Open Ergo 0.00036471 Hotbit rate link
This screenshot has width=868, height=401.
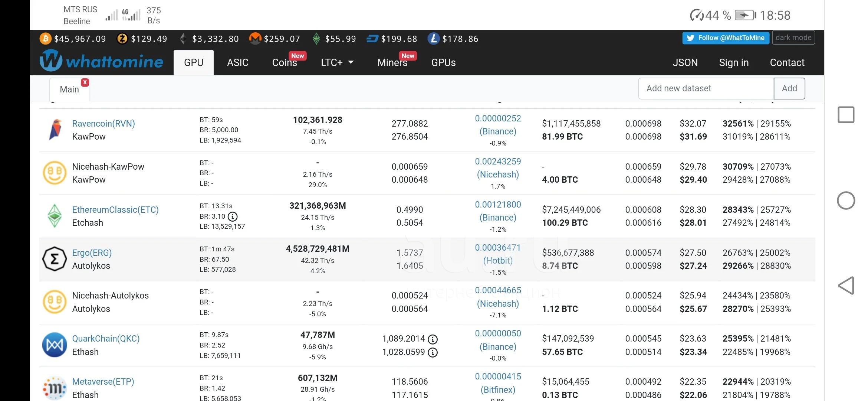pos(498,254)
